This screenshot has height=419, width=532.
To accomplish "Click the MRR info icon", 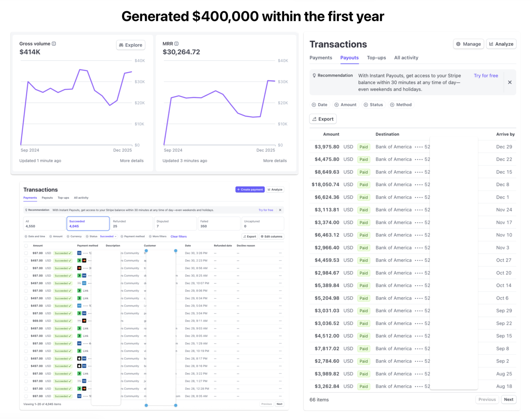I will tap(177, 44).
